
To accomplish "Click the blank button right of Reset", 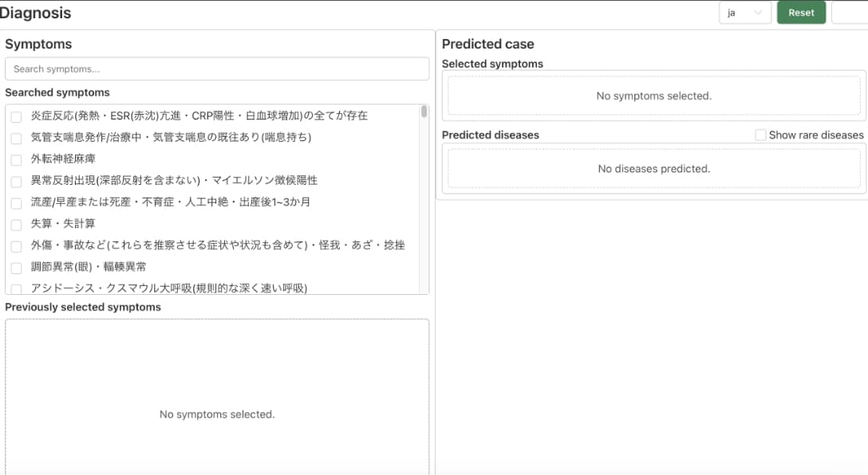I will click(x=849, y=13).
